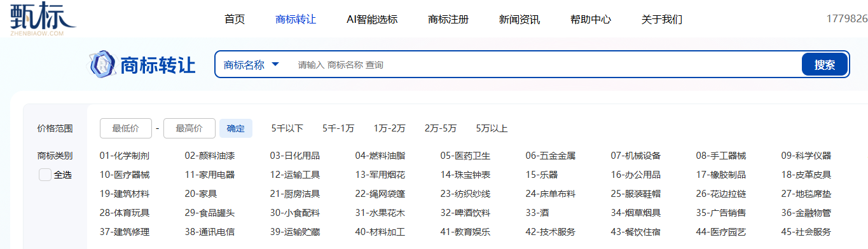The image size is (868, 249).
Task: Select the 5千以下 price range
Action: coord(287,128)
